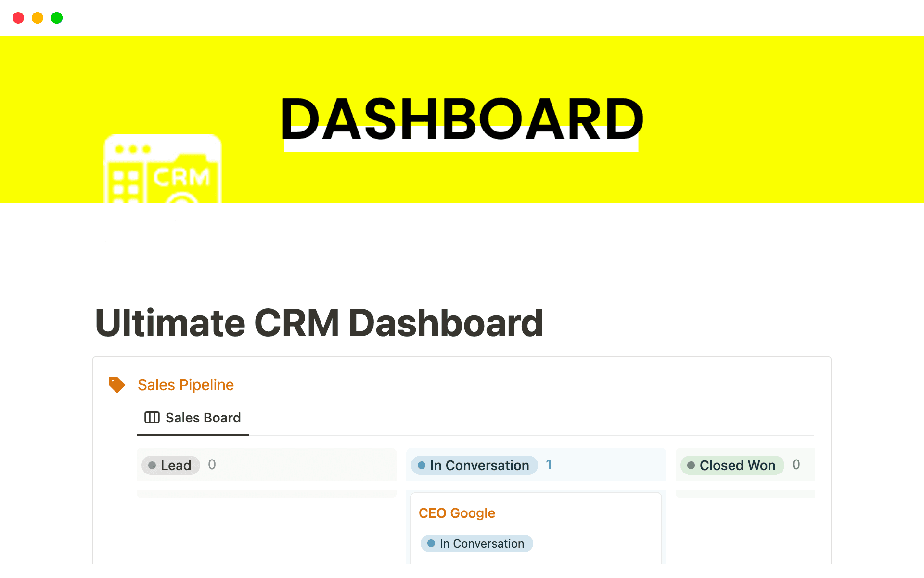Click the green dot inside Closed Won pill
This screenshot has height=578, width=924.
691,465
